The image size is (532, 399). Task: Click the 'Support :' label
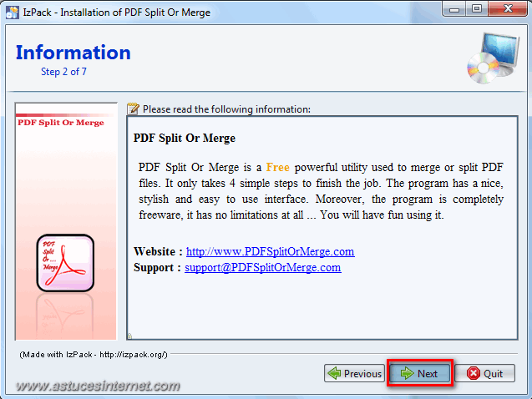tap(157, 267)
